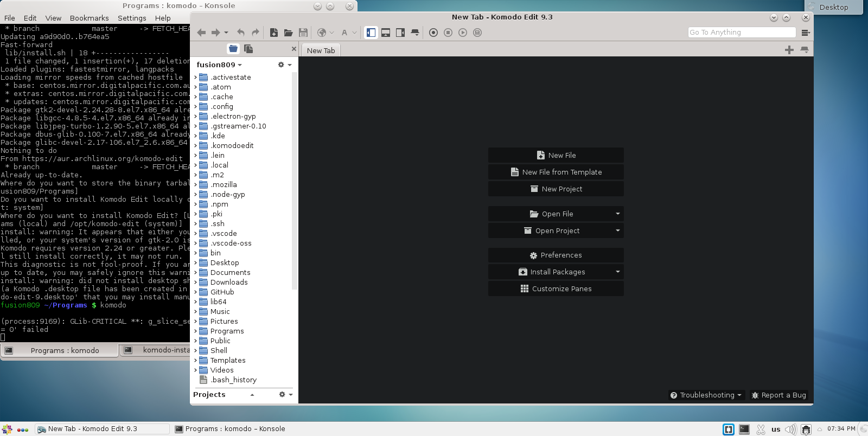This screenshot has width=868, height=436.
Task: Click the Report a Bug link
Action: pos(778,395)
